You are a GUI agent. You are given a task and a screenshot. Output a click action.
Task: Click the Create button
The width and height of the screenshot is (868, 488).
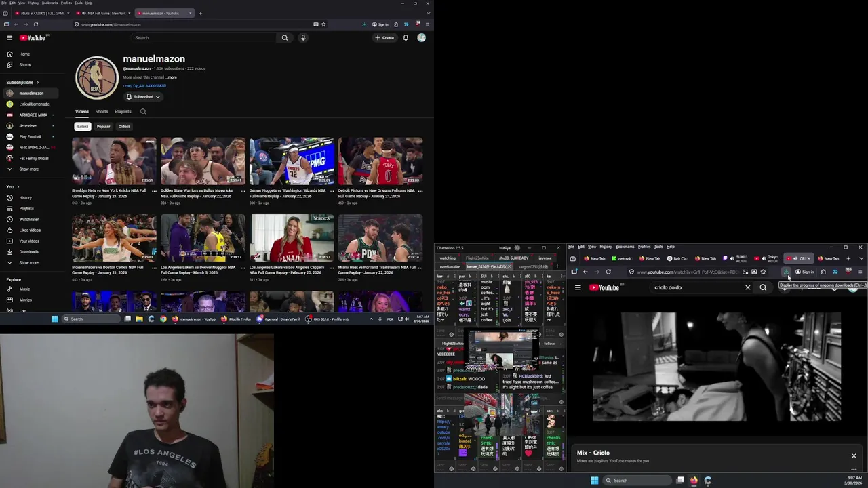pos(384,38)
